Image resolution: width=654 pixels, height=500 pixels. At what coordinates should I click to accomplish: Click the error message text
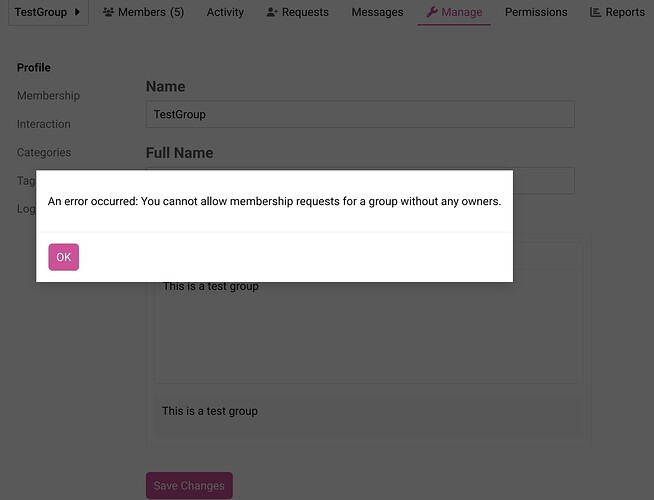click(274, 201)
